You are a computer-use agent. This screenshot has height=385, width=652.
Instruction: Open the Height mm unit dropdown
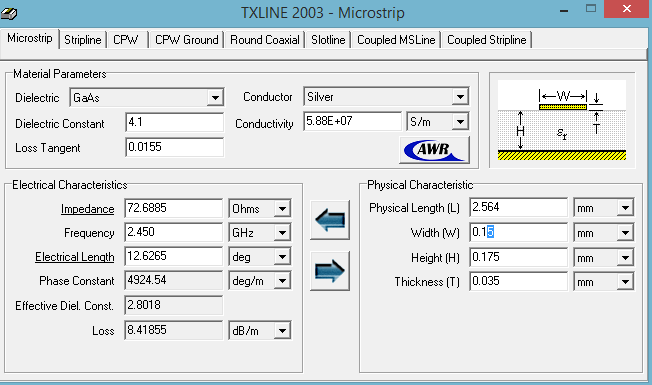coord(625,257)
